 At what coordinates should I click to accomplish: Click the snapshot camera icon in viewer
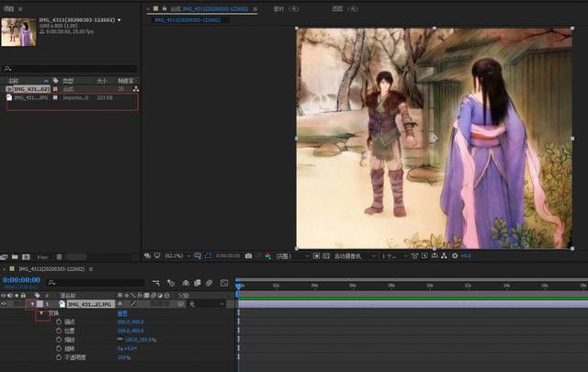pos(248,255)
